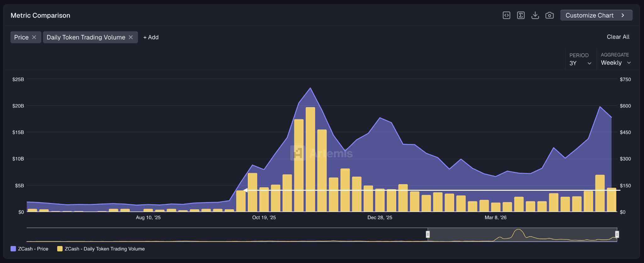Open the embed code icon
The height and width of the screenshot is (263, 644).
(506, 15)
